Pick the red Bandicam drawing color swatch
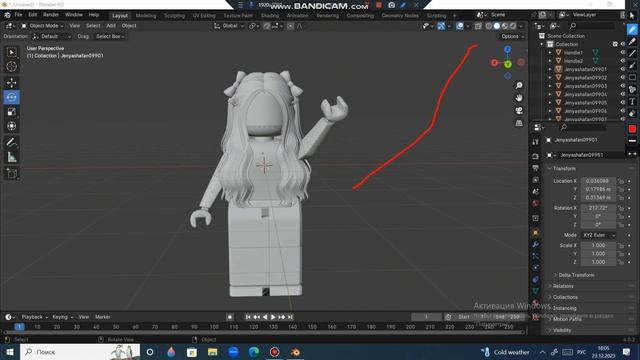This screenshot has width=640, height=360. pyautogui.click(x=632, y=129)
